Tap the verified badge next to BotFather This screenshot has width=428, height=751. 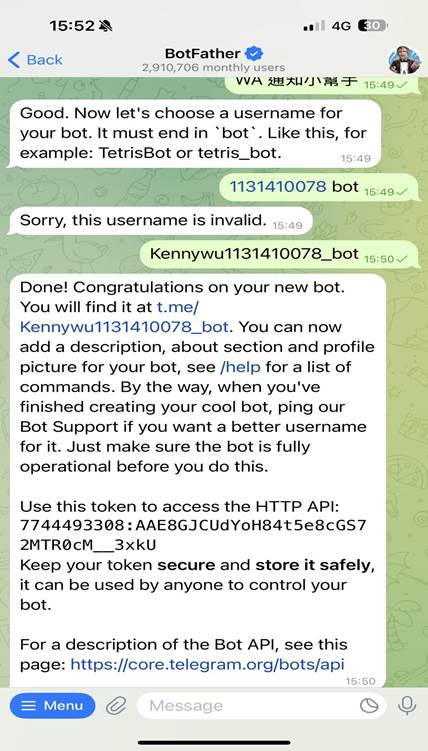[x=254, y=53]
